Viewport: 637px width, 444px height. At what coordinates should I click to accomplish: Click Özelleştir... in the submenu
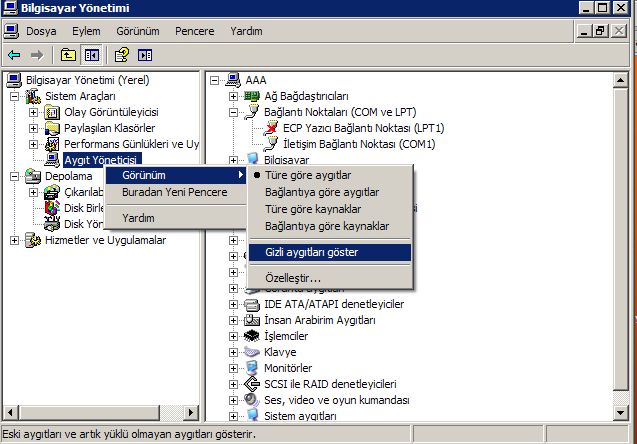[329, 278]
